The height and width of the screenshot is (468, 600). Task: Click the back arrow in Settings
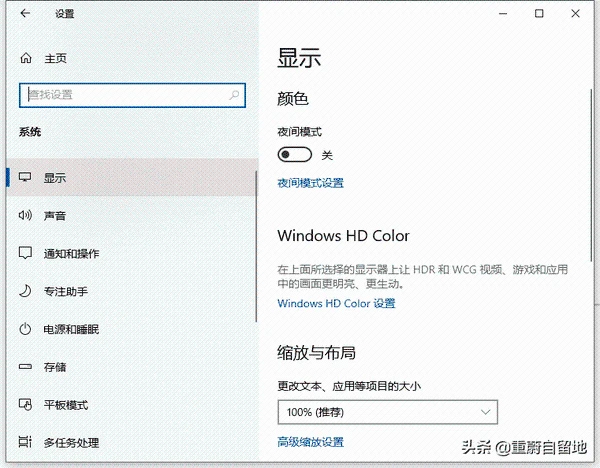(25, 13)
